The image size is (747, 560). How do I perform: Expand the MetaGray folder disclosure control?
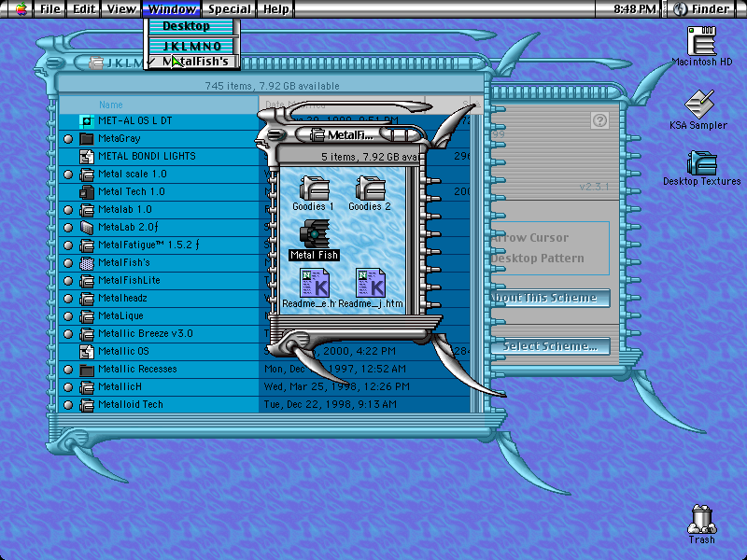pyautogui.click(x=68, y=138)
